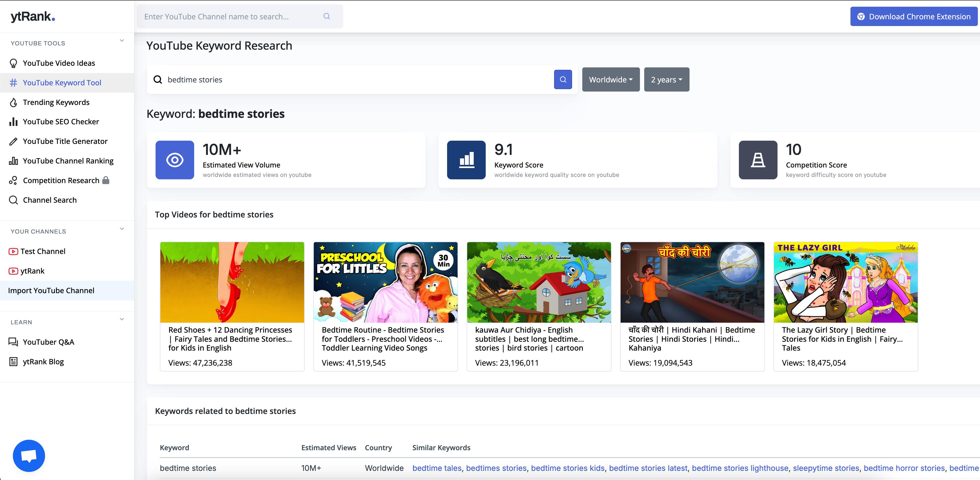Screen dimensions: 980x480
Task: Open the Red Shoes video thumbnail
Action: click(x=232, y=282)
